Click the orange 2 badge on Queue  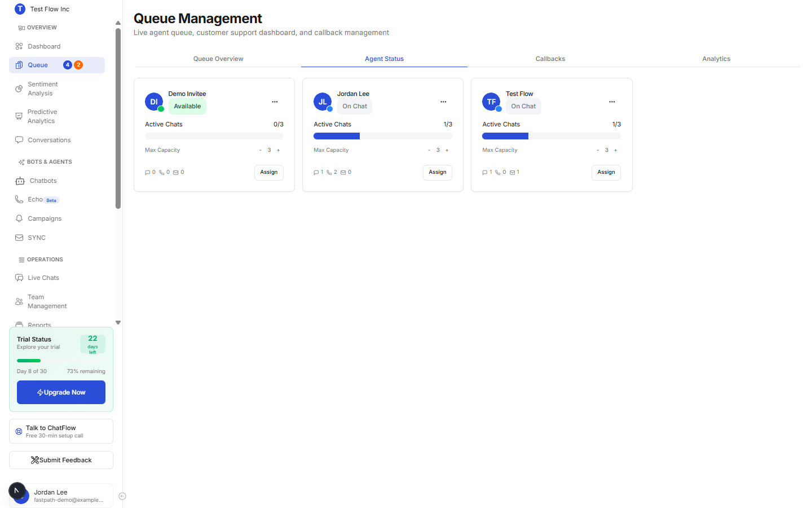pyautogui.click(x=78, y=65)
